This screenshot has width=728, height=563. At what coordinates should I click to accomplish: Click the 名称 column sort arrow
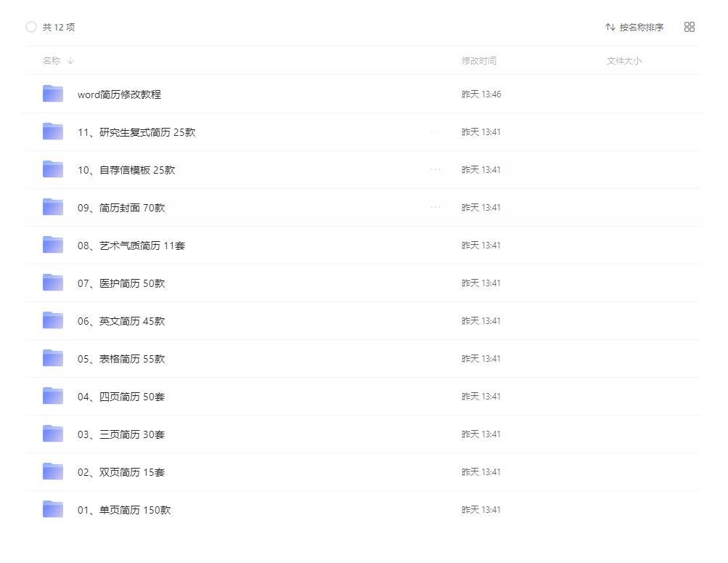70,60
